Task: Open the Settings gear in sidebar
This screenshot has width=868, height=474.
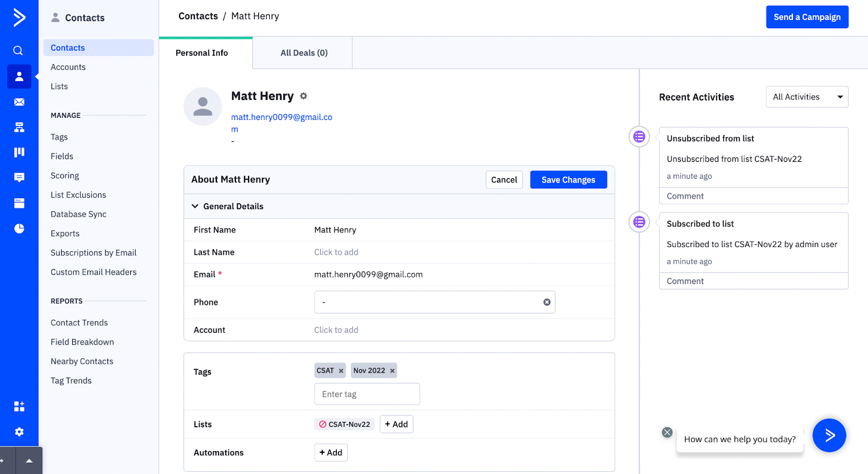Action: coord(19,432)
